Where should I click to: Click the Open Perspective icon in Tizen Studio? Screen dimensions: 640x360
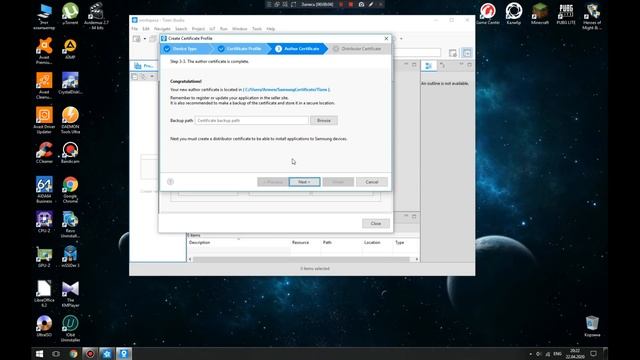tap(453, 53)
